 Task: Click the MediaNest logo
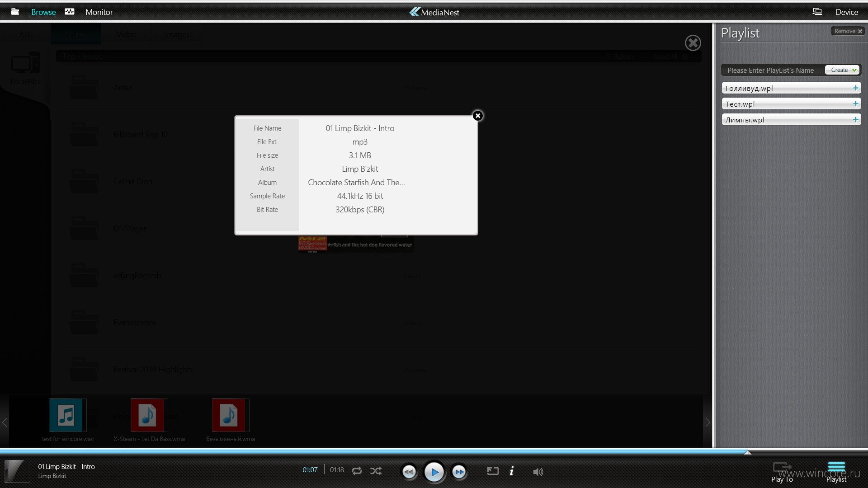point(434,12)
